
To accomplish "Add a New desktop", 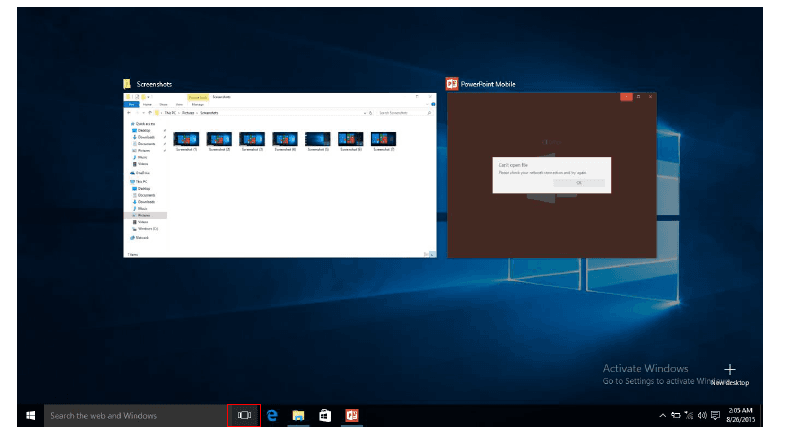I will 730,371.
